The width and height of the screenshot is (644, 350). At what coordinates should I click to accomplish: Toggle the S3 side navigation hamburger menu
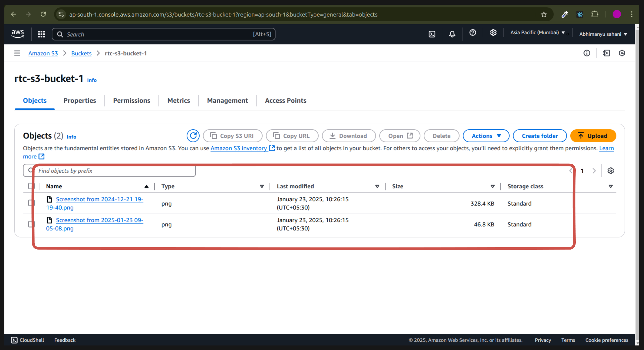click(x=17, y=53)
